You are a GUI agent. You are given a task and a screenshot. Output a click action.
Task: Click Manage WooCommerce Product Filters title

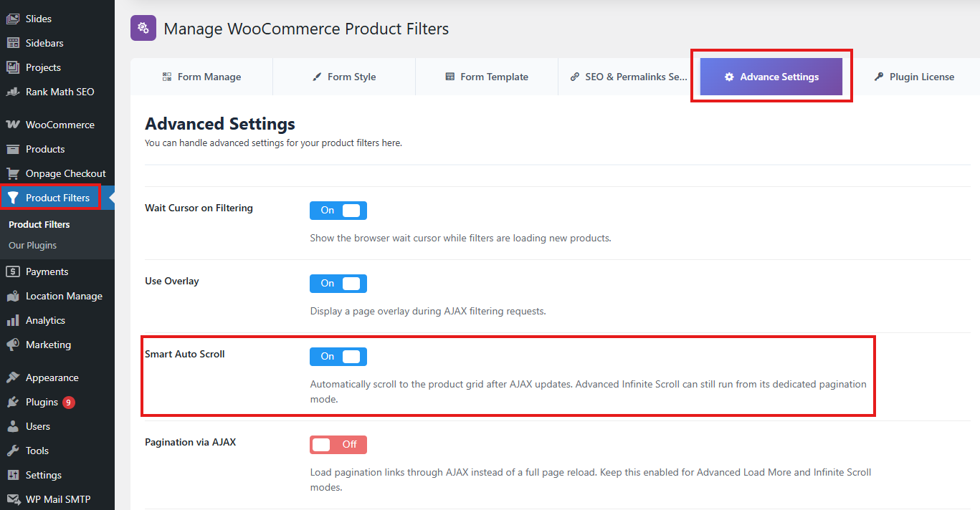pos(306,29)
